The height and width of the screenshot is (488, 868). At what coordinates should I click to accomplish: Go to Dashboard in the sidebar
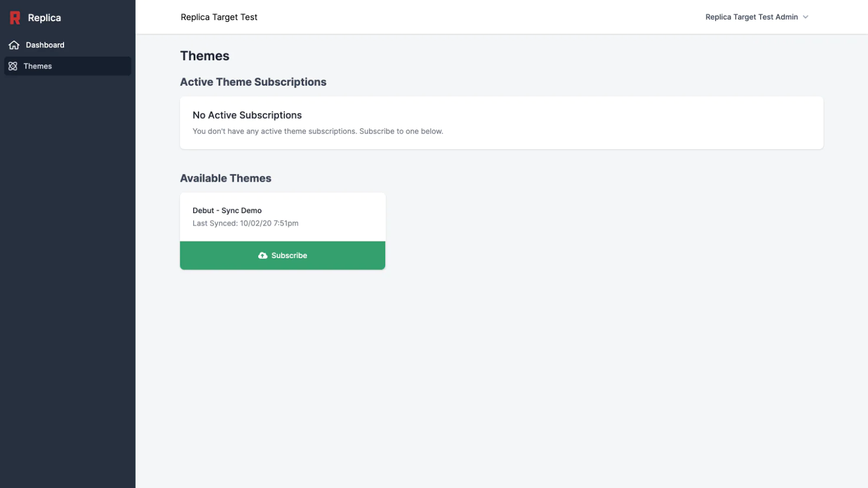coord(45,45)
